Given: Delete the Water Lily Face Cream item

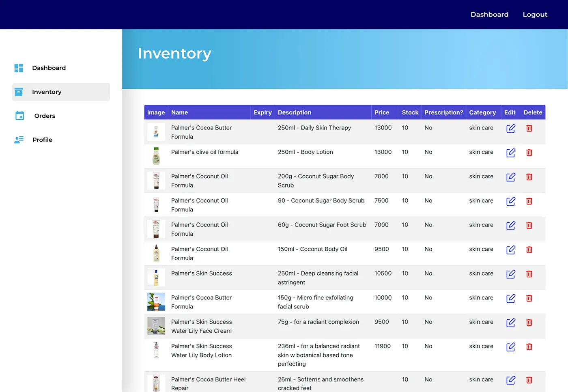Looking at the screenshot, I should [529, 323].
